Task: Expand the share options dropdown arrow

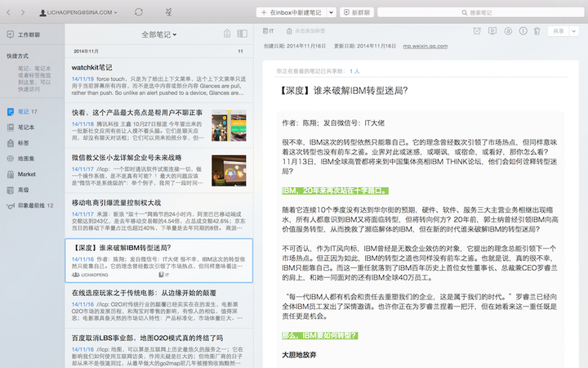Action: (x=574, y=31)
